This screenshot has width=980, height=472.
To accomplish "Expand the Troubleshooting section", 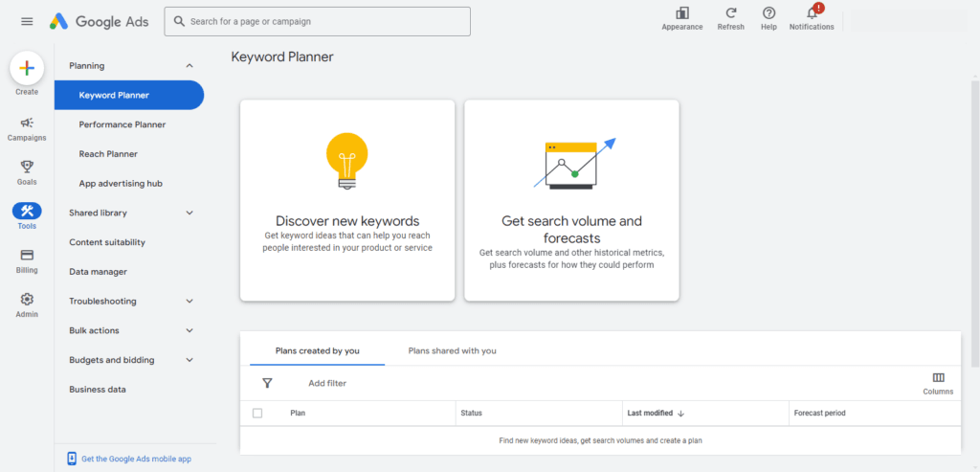I will pos(190,302).
